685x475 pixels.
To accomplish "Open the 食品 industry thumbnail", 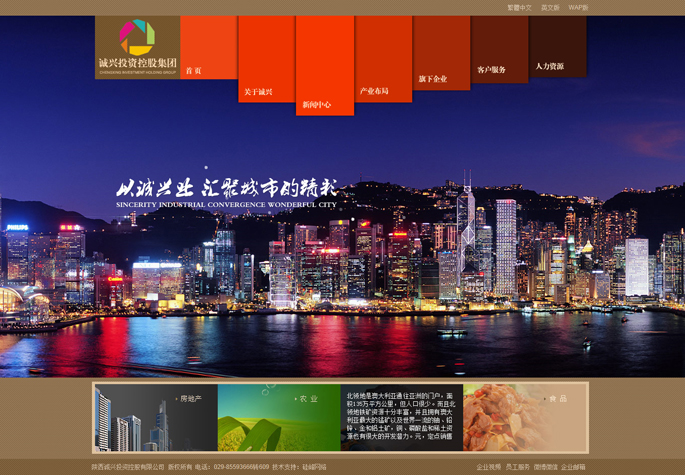I will click(524, 417).
